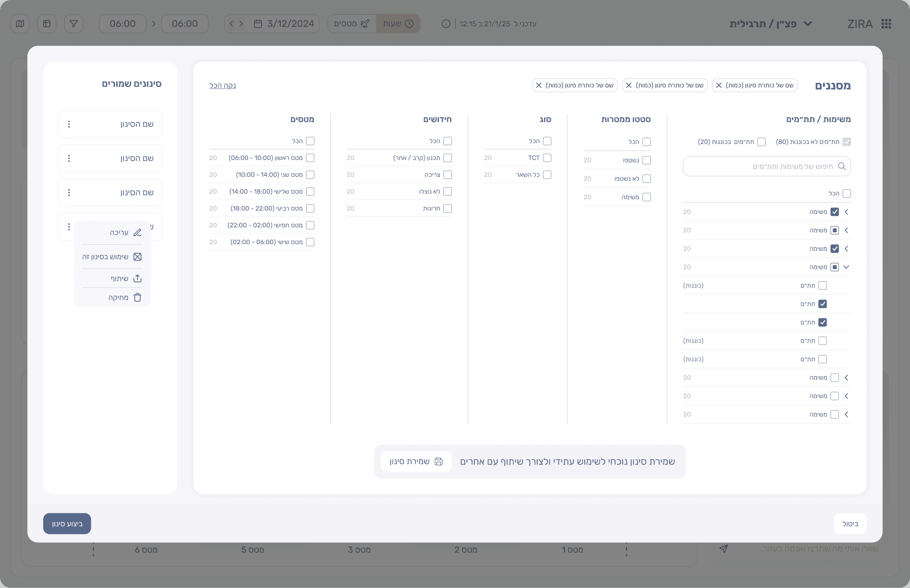Click the נקה הכל link
This screenshot has width=910, height=588.
[x=222, y=85]
